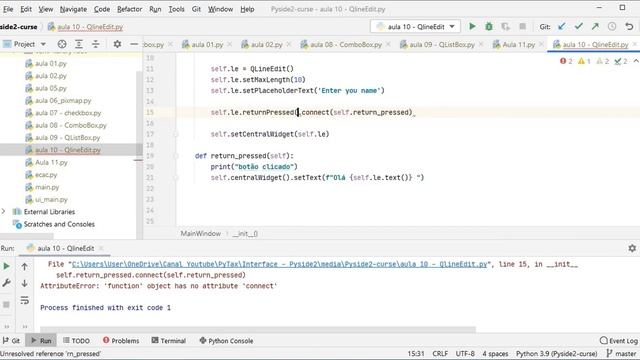The height and width of the screenshot is (360, 640).
Task: Open the Problems tool window
Action: [x=121, y=340]
